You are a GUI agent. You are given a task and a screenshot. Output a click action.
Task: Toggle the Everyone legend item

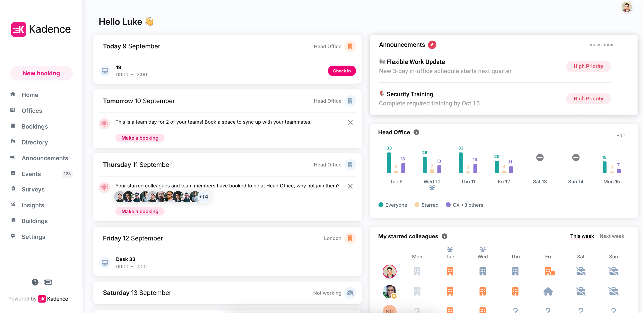(x=393, y=205)
